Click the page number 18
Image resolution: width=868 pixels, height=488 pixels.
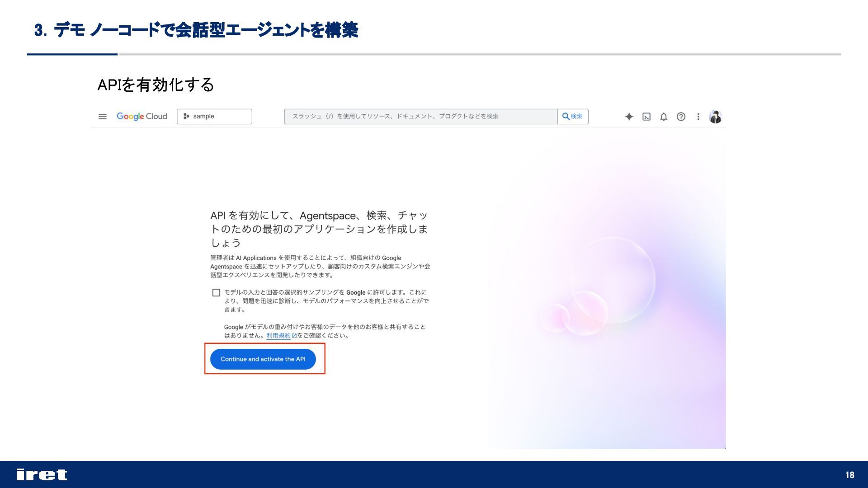point(850,475)
